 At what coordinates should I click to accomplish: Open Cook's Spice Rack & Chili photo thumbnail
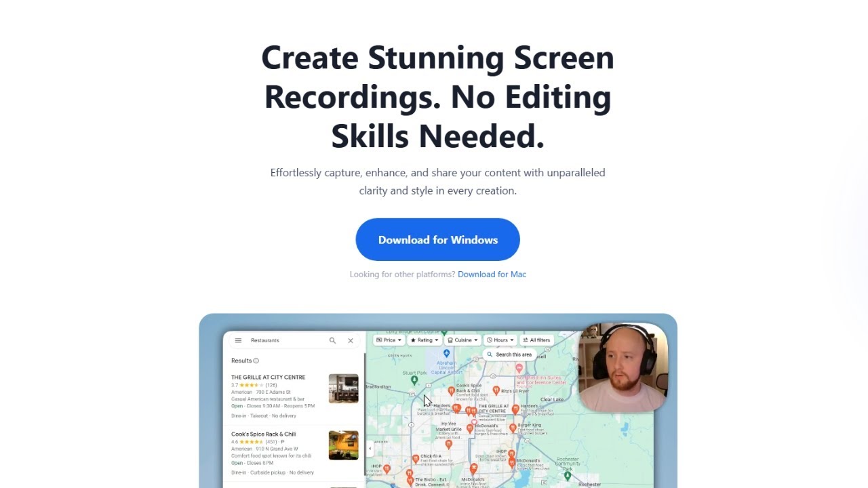pyautogui.click(x=343, y=445)
